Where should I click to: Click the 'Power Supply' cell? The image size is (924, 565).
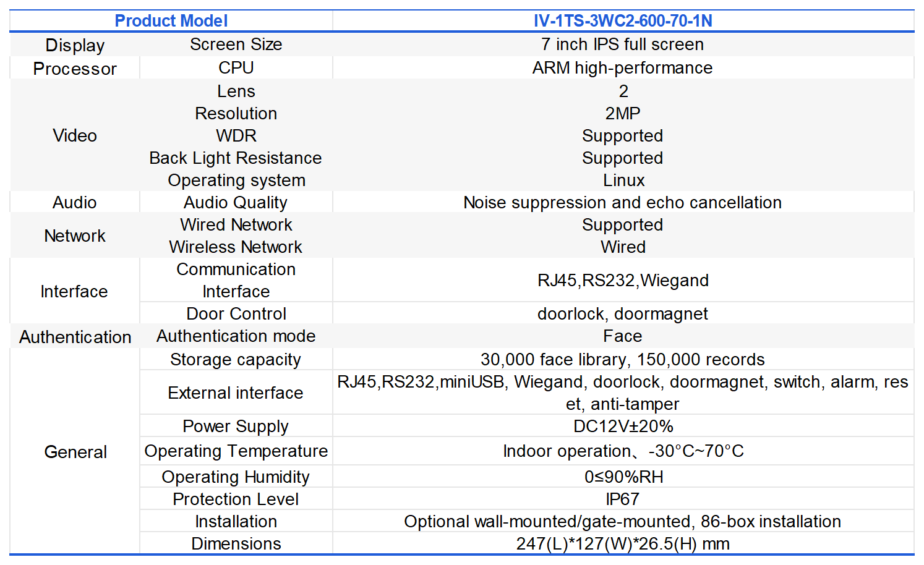pyautogui.click(x=236, y=427)
